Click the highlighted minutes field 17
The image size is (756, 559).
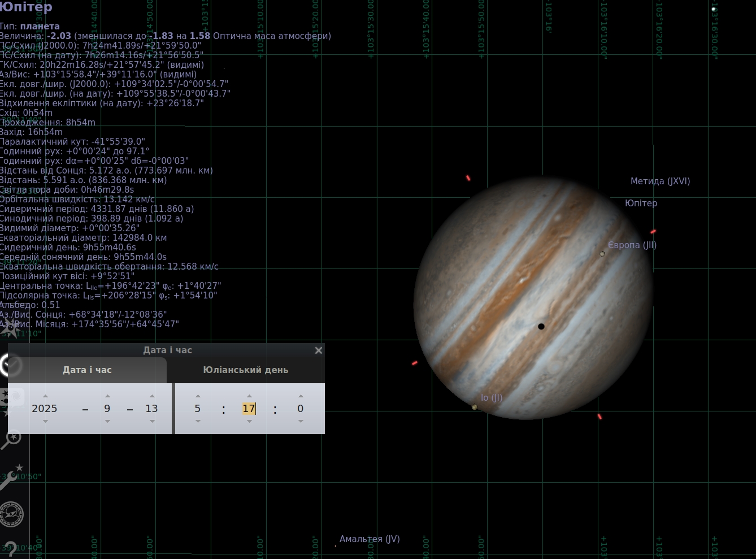click(x=249, y=408)
